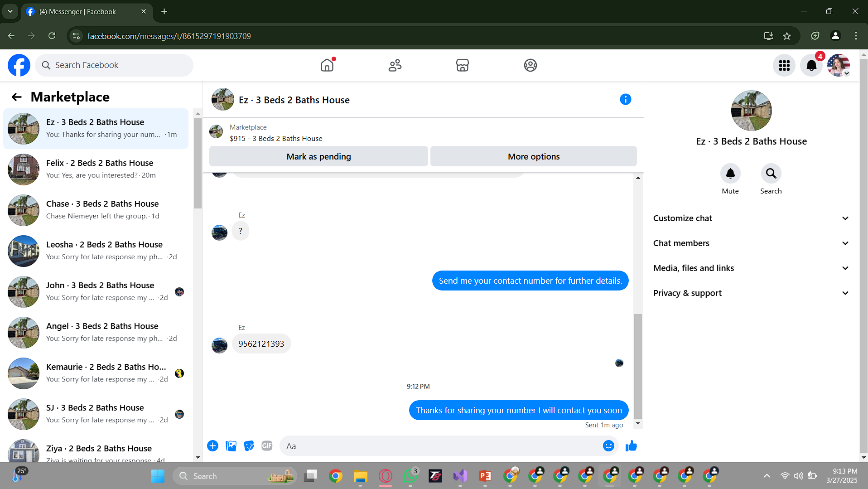Viewport: 868px width, 489px height.
Task: Click the More options button
Action: click(x=534, y=156)
